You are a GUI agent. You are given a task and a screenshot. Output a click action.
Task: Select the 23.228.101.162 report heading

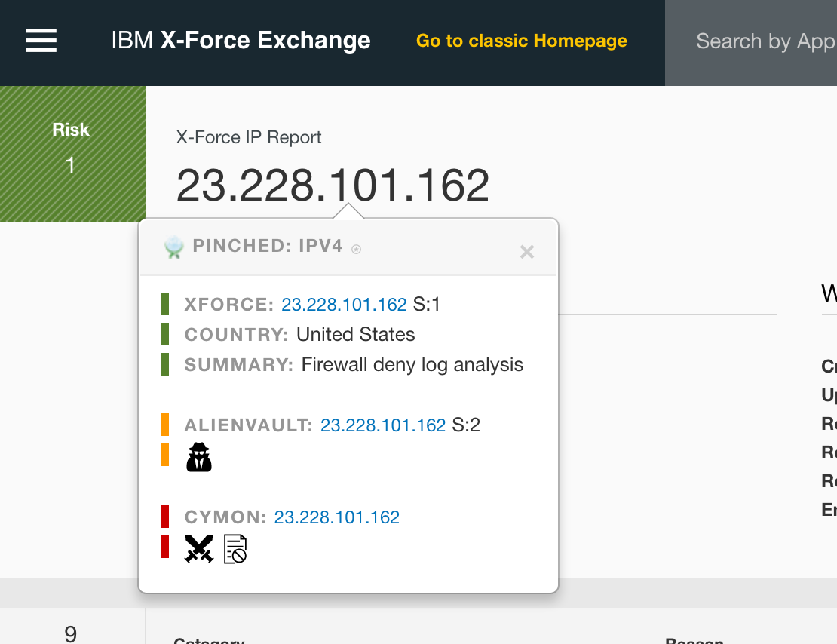pos(333,186)
